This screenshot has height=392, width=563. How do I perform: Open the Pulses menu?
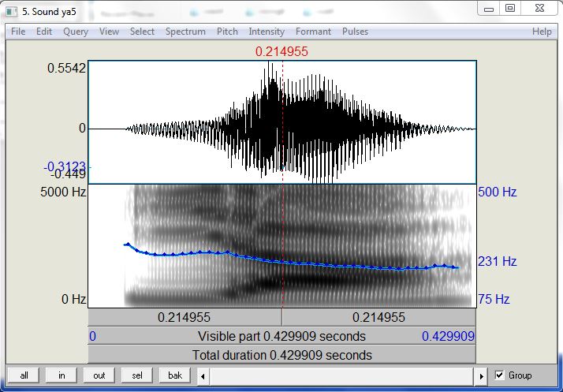pyautogui.click(x=355, y=32)
